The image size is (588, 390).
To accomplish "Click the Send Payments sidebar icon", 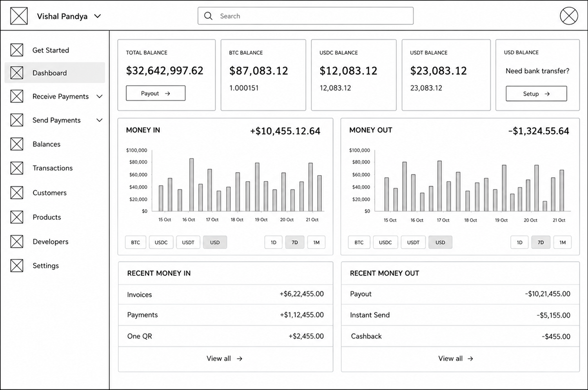I will coord(16,120).
